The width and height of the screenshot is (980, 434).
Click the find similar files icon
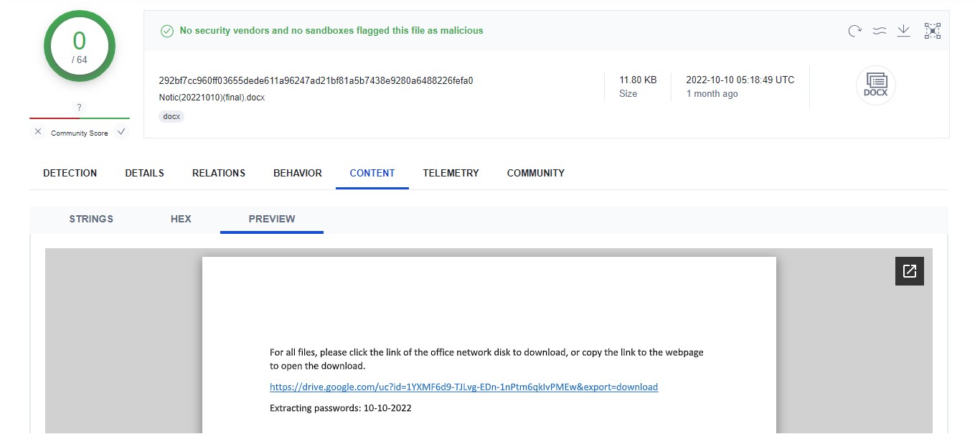coord(879,31)
